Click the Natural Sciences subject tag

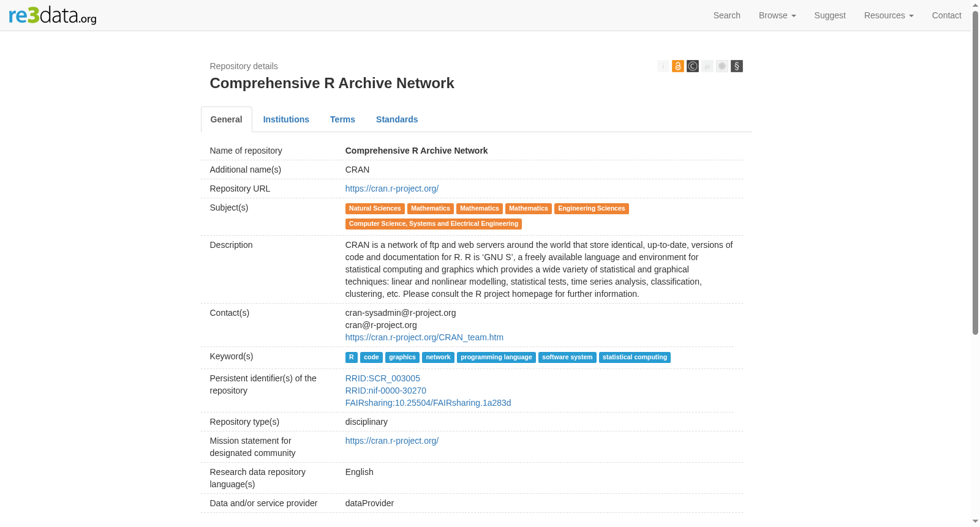[x=375, y=209]
